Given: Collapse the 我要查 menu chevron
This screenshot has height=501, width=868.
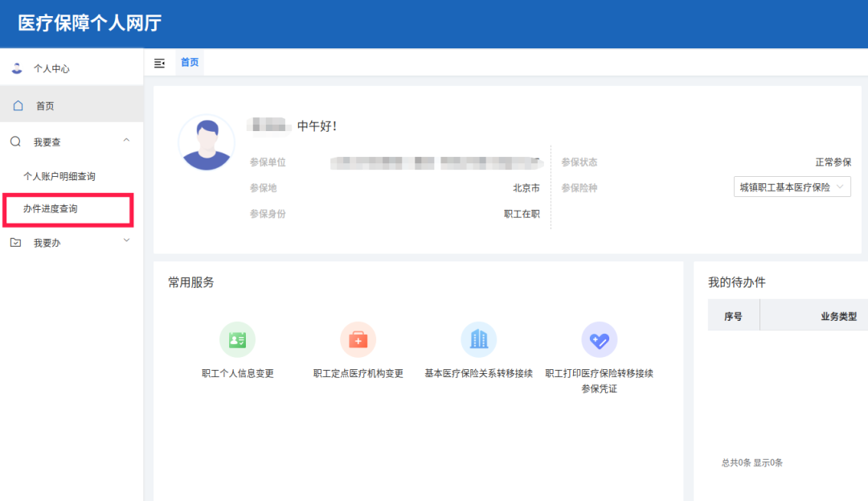Looking at the screenshot, I should click(126, 141).
